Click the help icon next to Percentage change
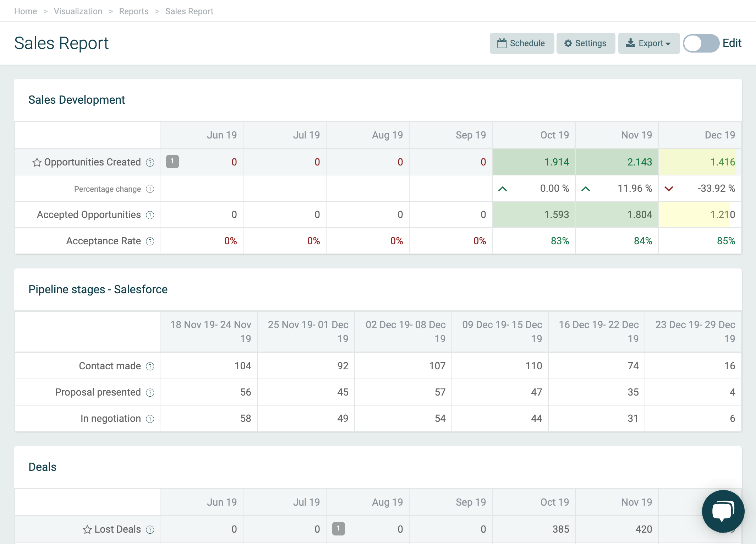The image size is (756, 544). click(x=150, y=189)
